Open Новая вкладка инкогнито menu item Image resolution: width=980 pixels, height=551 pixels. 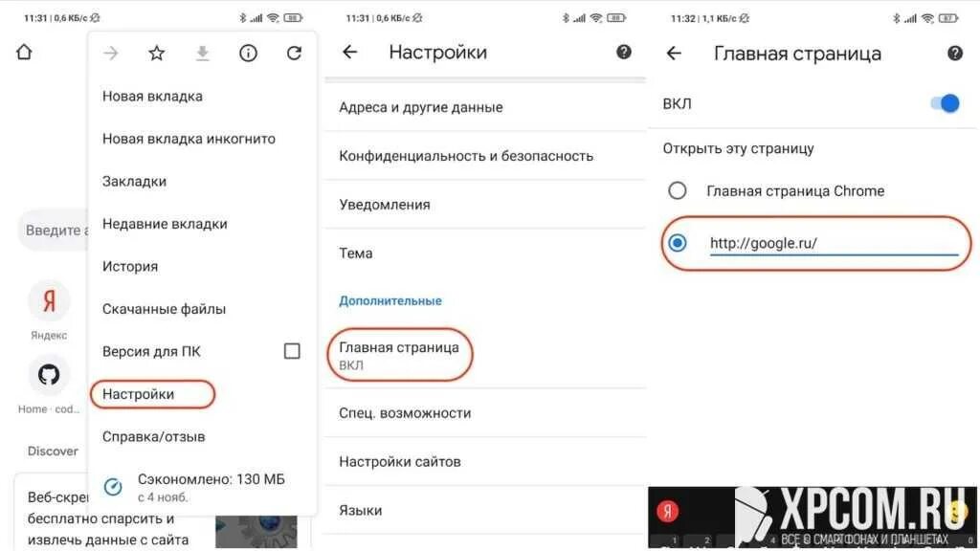(189, 139)
